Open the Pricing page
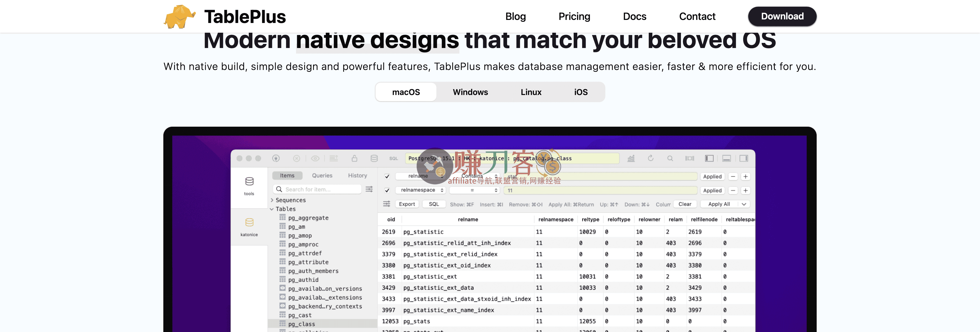The width and height of the screenshot is (980, 332). (x=574, y=16)
